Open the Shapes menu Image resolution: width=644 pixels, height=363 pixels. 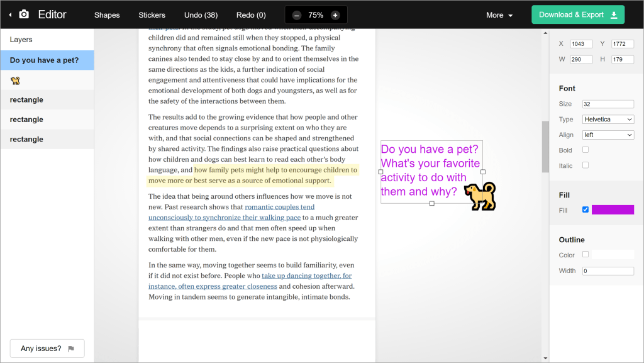click(107, 15)
